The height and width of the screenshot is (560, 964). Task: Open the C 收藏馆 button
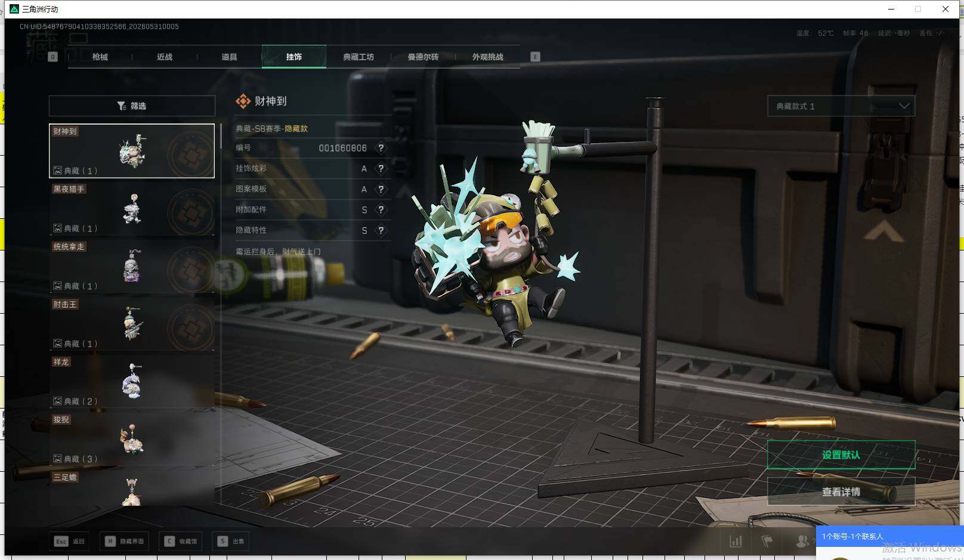pyautogui.click(x=181, y=541)
